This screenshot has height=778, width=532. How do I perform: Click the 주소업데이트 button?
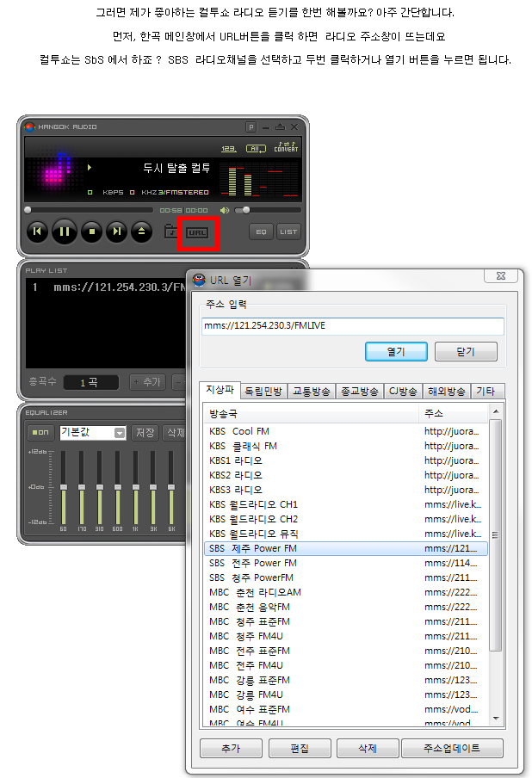[452, 748]
